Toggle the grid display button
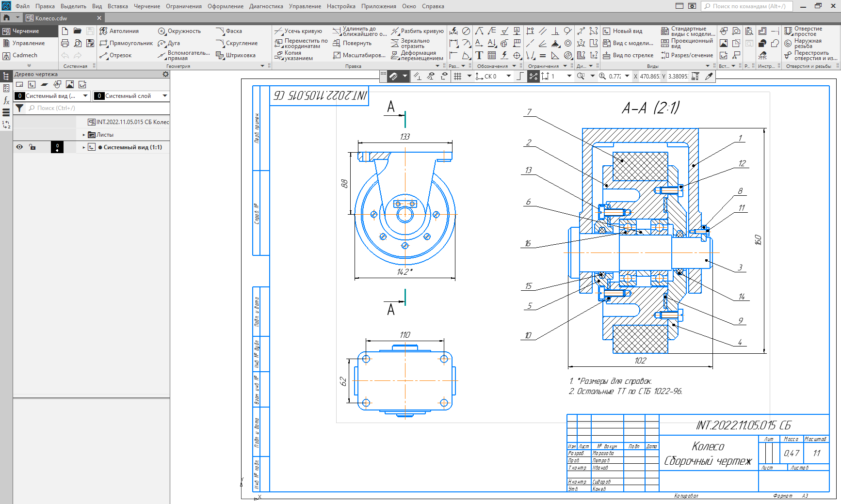 tap(457, 76)
